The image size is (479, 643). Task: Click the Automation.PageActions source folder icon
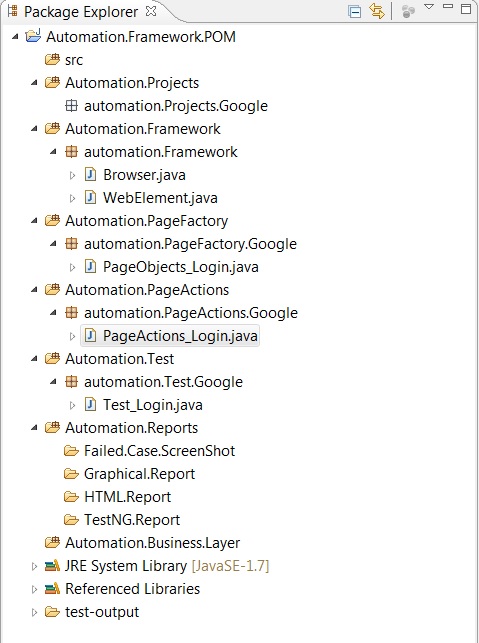[x=52, y=289]
